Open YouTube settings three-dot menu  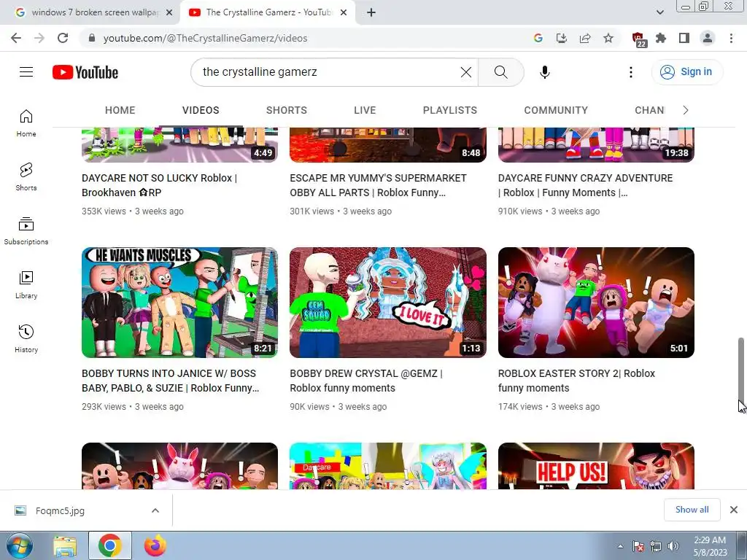[631, 72]
